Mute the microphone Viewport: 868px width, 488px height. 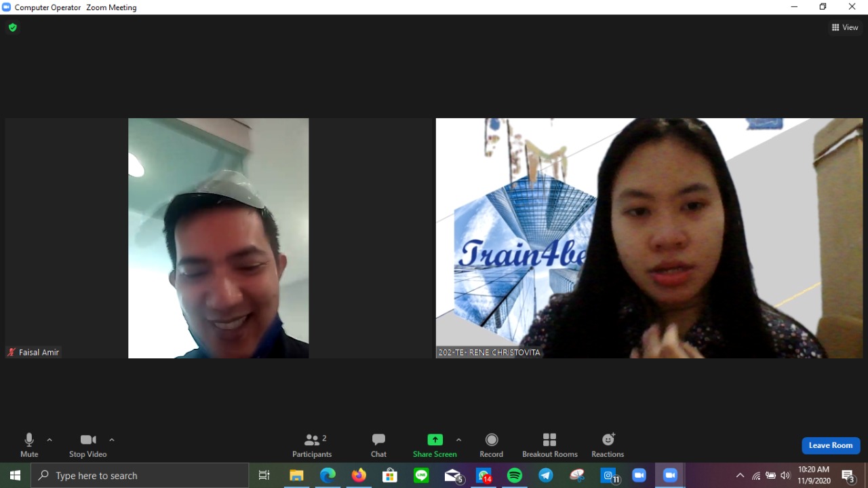coord(29,445)
